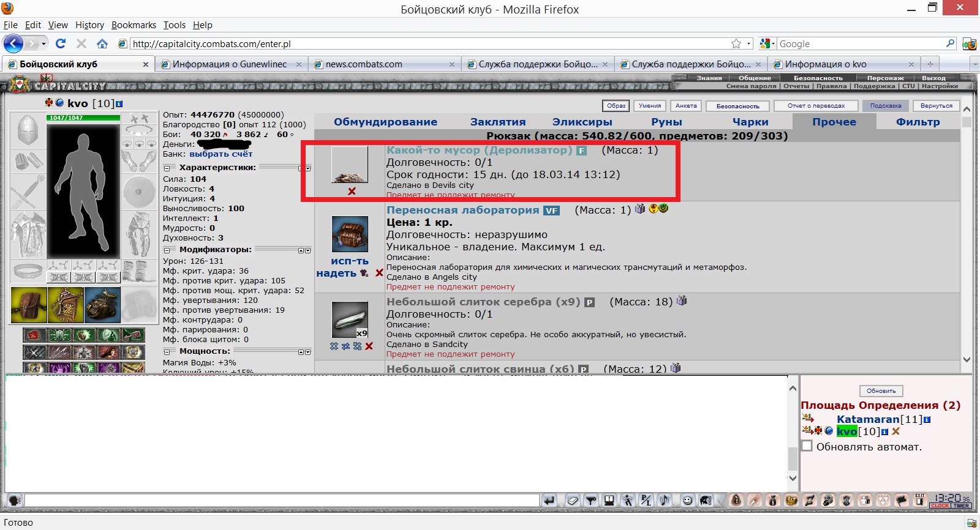Open the Обмундирование inventory tab

[x=385, y=122]
